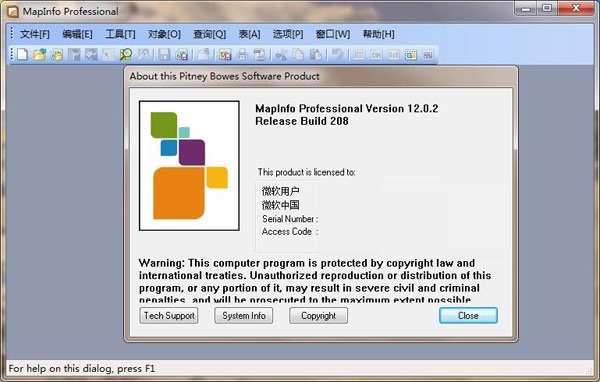The image size is (600, 382).
Task: Click the greyed Copy icon in toolbar
Action: 298,55
